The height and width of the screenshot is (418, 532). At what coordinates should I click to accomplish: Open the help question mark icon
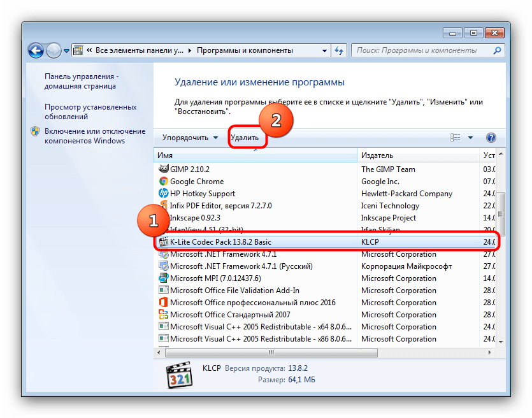(491, 138)
